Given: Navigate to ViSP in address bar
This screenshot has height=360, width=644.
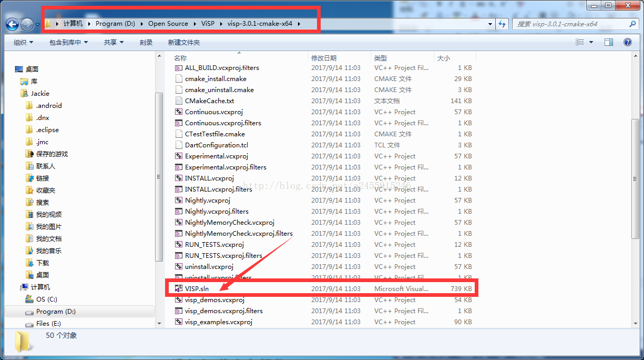Looking at the screenshot, I should click(208, 24).
